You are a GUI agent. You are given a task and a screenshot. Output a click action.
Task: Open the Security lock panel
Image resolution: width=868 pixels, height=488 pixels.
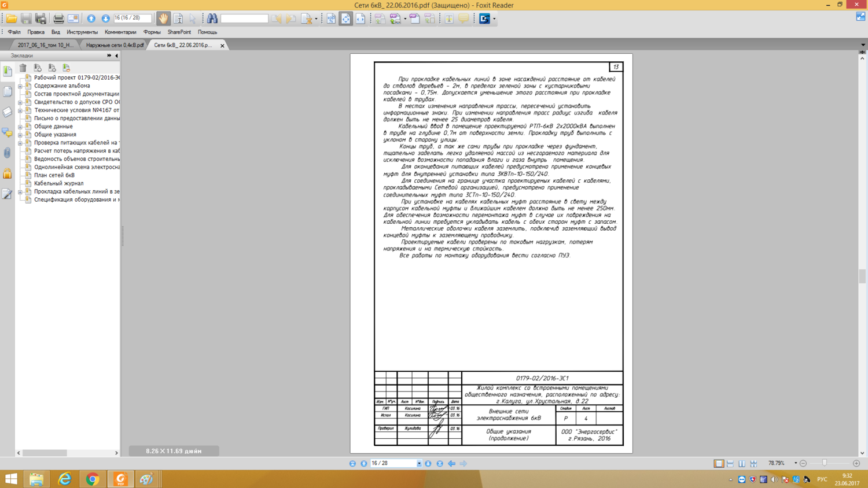pyautogui.click(x=8, y=173)
